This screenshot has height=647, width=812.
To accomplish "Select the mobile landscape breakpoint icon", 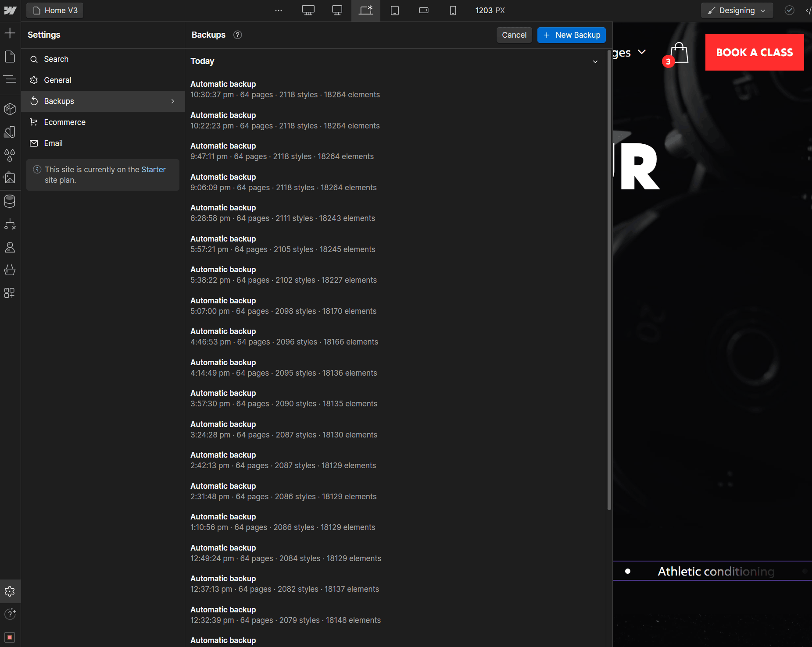I will point(424,11).
